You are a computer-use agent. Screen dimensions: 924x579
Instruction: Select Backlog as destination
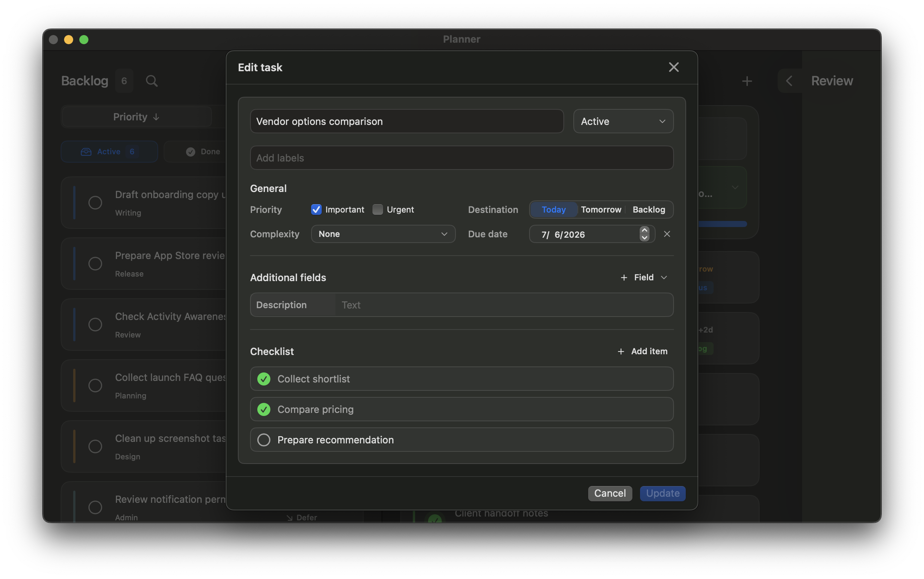pos(648,210)
